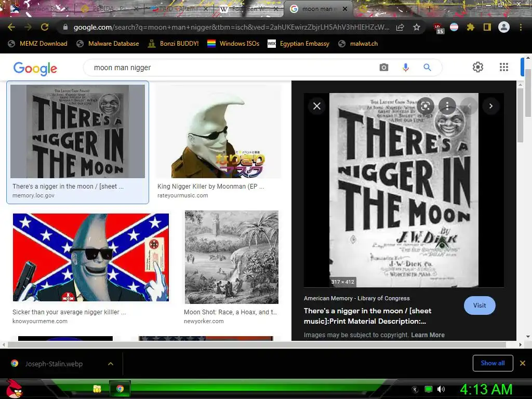Image resolution: width=532 pixels, height=399 pixels.
Task: Open the newyorker.com source link
Action: tap(204, 321)
